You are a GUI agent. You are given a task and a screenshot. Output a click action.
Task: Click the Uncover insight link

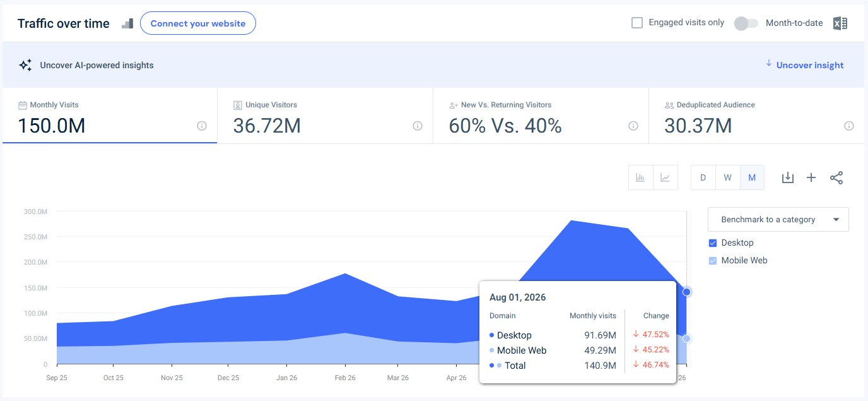810,65
